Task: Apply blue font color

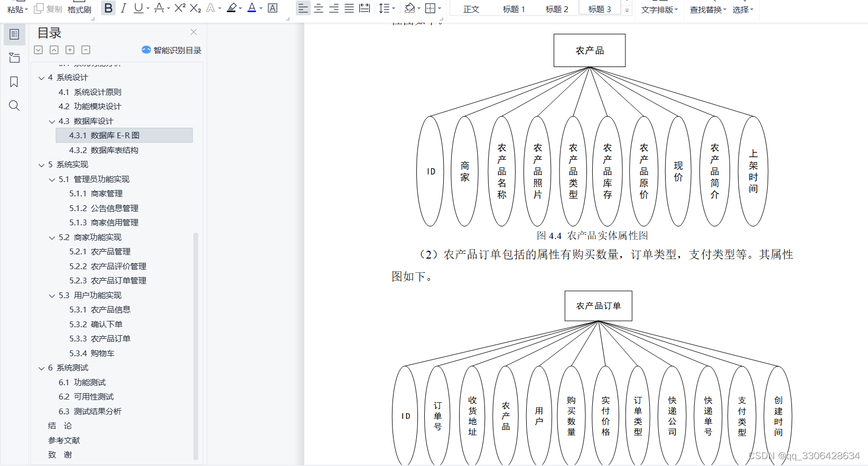Action: coord(252,8)
